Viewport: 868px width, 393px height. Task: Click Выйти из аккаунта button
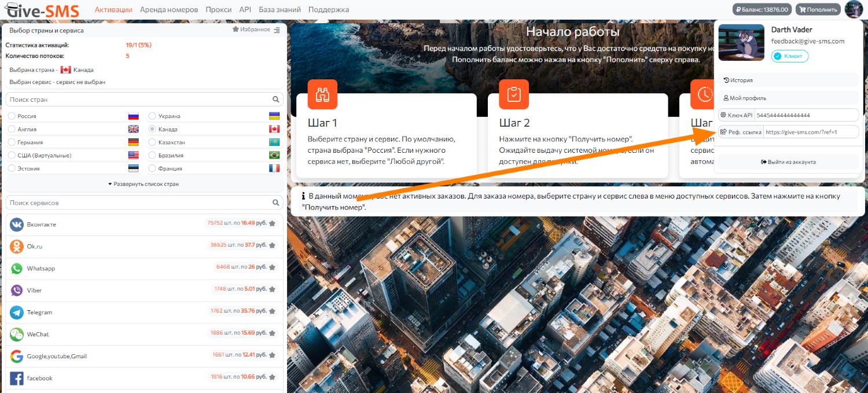pyautogui.click(x=788, y=162)
